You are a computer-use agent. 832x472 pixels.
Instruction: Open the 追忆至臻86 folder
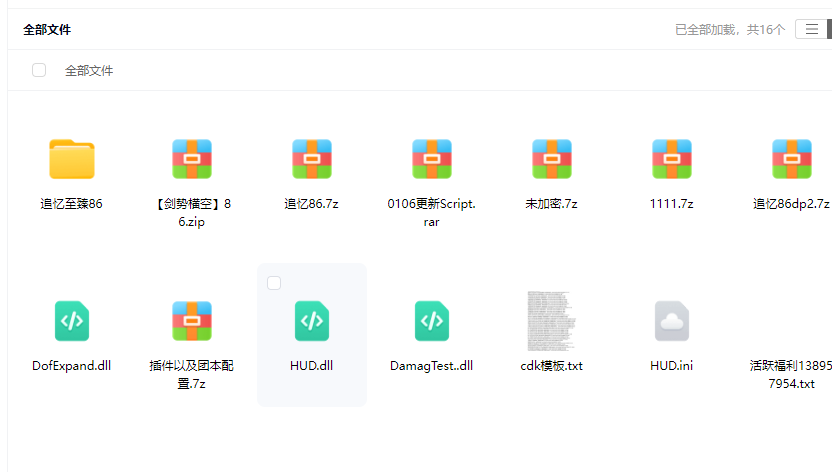click(71, 159)
